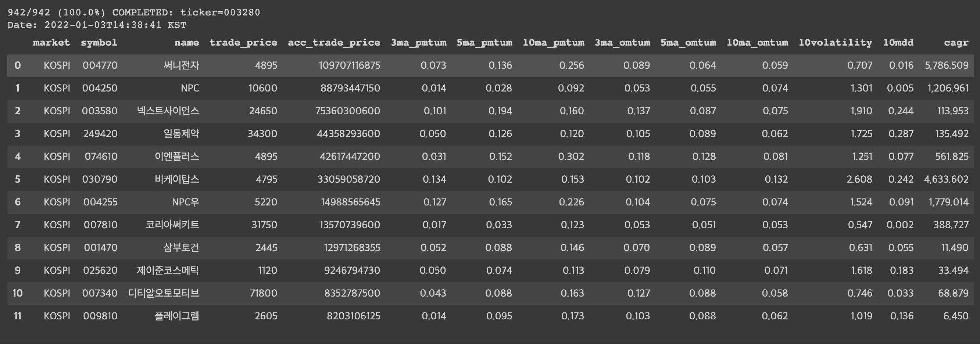The image size is (980, 344).
Task: Click the cagr value 5,786.509
Action: point(947,65)
